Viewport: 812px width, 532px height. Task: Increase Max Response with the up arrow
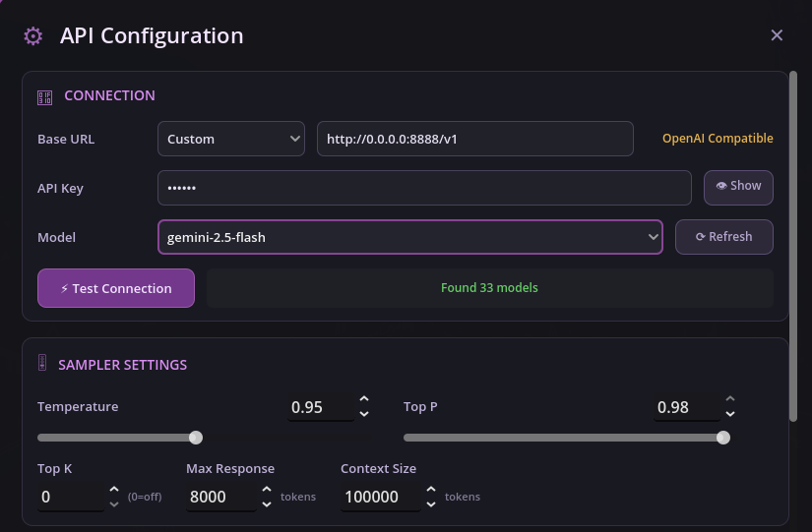(267, 489)
